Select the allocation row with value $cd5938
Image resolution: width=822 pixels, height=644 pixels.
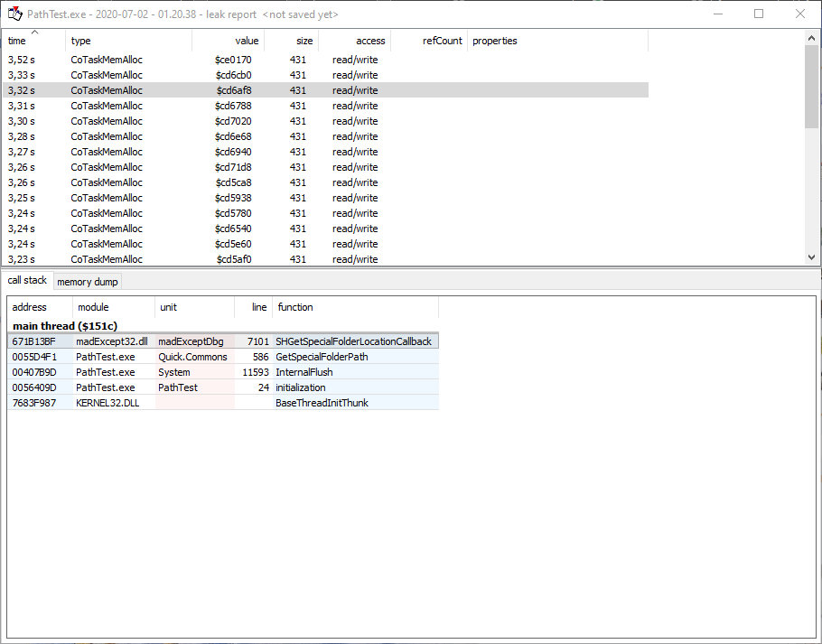pyautogui.click(x=325, y=198)
